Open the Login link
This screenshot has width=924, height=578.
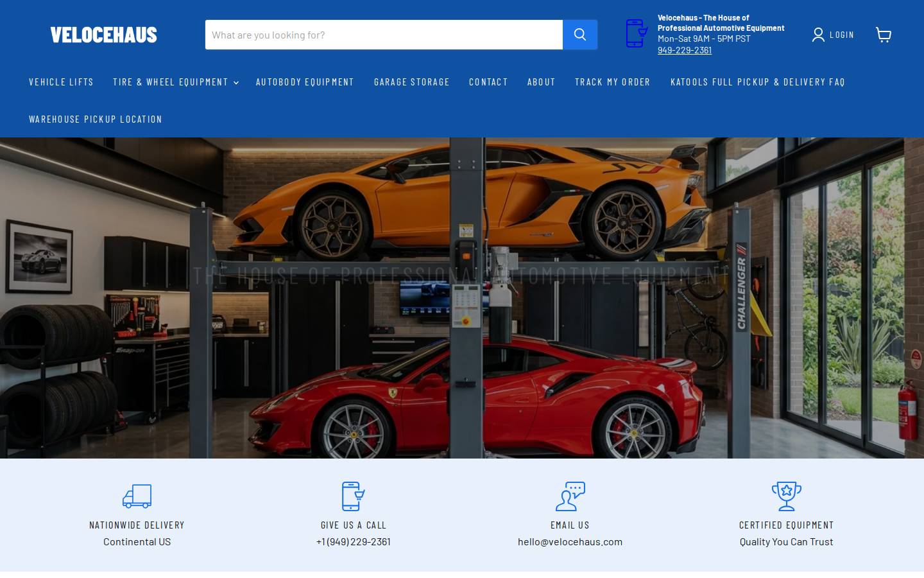click(841, 35)
